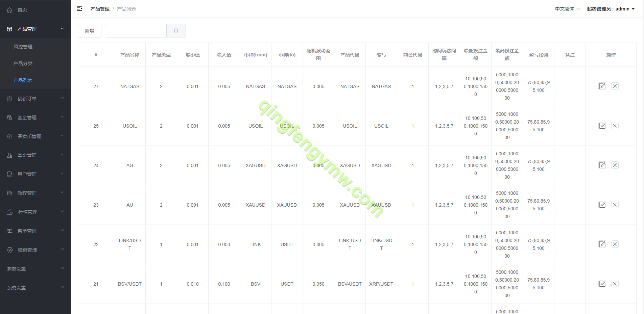The height and width of the screenshot is (314, 644).
Task: Edit the USOIL product row
Action: [x=602, y=126]
